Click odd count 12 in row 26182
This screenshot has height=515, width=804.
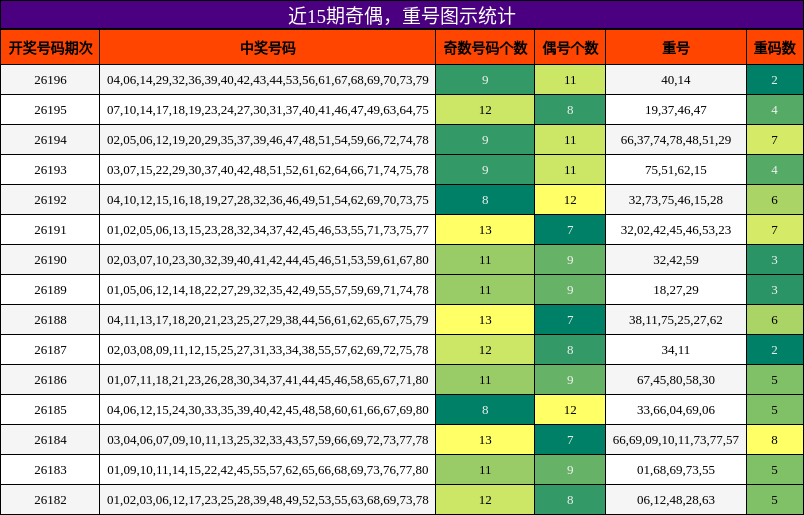(485, 500)
